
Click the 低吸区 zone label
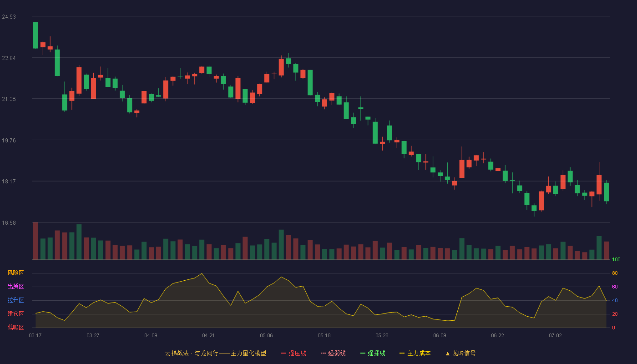click(x=15, y=328)
